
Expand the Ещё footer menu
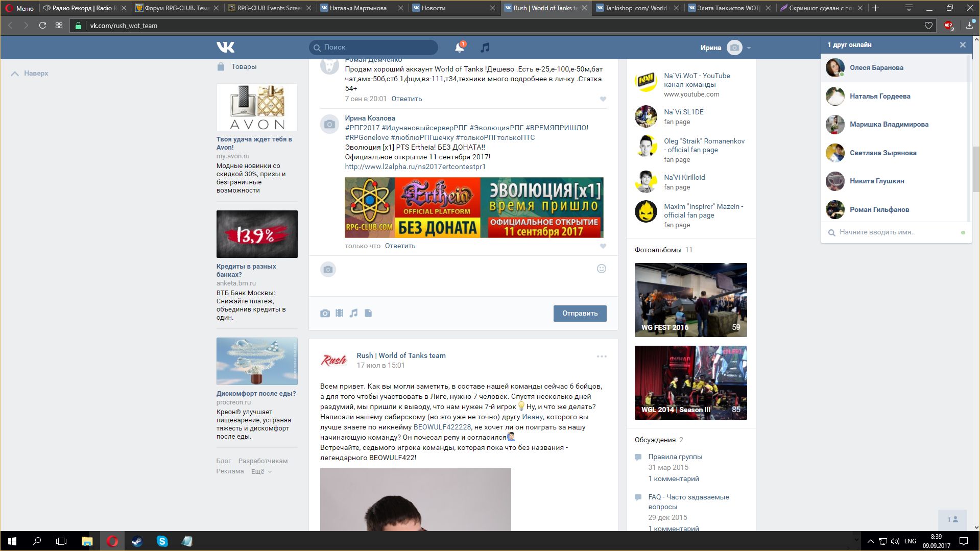click(261, 471)
